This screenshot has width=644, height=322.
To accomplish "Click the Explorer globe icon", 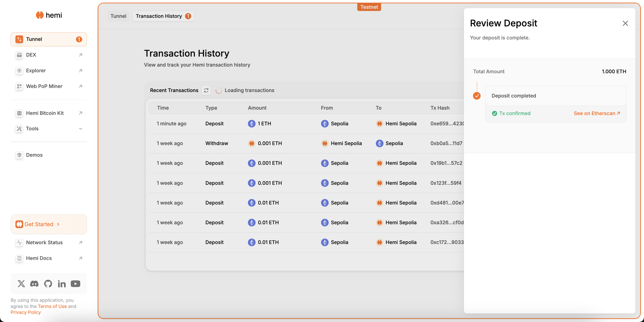I will 19,71.
